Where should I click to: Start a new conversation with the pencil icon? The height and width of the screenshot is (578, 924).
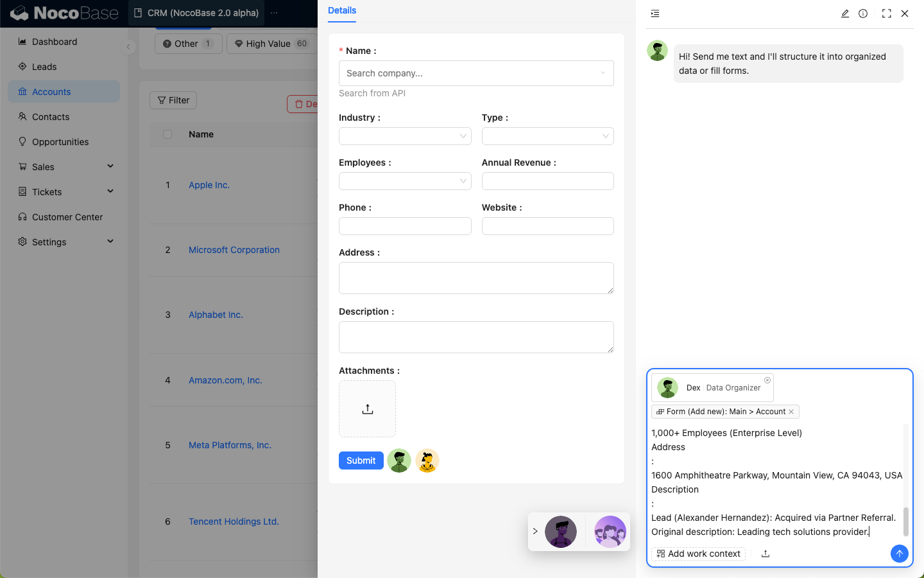[845, 13]
